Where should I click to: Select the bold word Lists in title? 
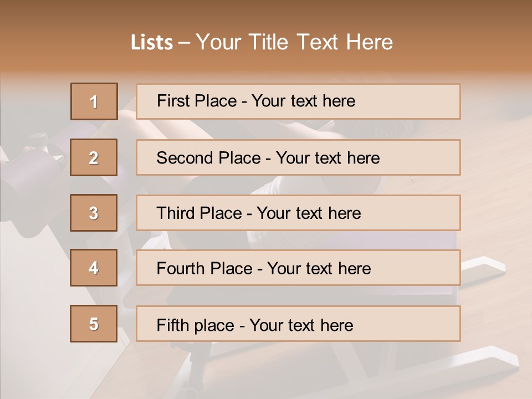coord(152,42)
